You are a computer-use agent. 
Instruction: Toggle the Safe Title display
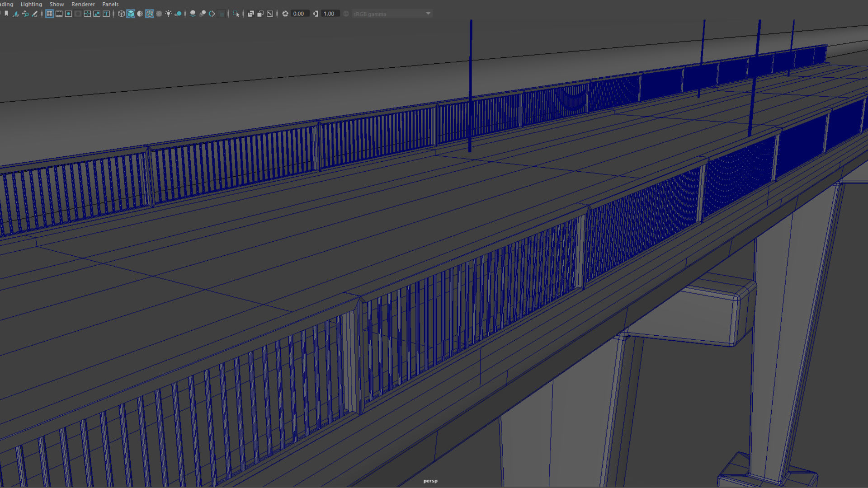pyautogui.click(x=106, y=14)
